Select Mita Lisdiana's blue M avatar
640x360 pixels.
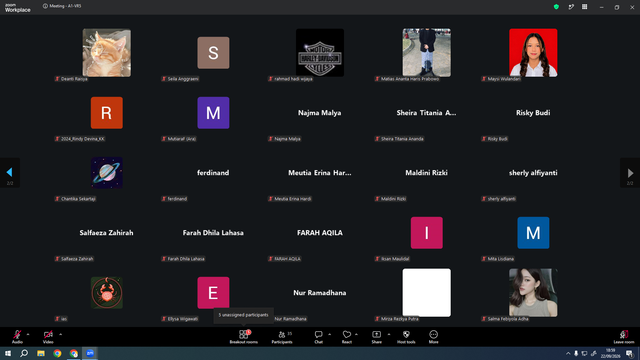[x=533, y=233]
